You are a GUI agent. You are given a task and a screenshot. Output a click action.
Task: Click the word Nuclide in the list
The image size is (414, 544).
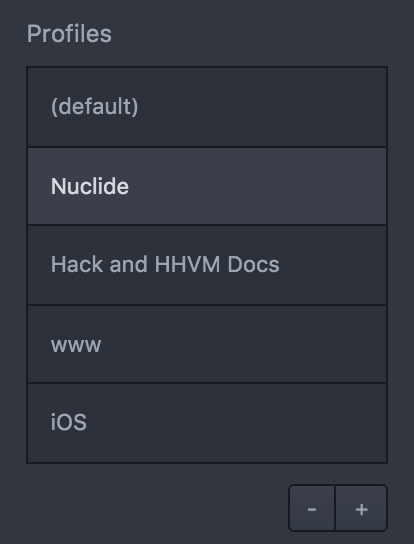[x=90, y=186]
